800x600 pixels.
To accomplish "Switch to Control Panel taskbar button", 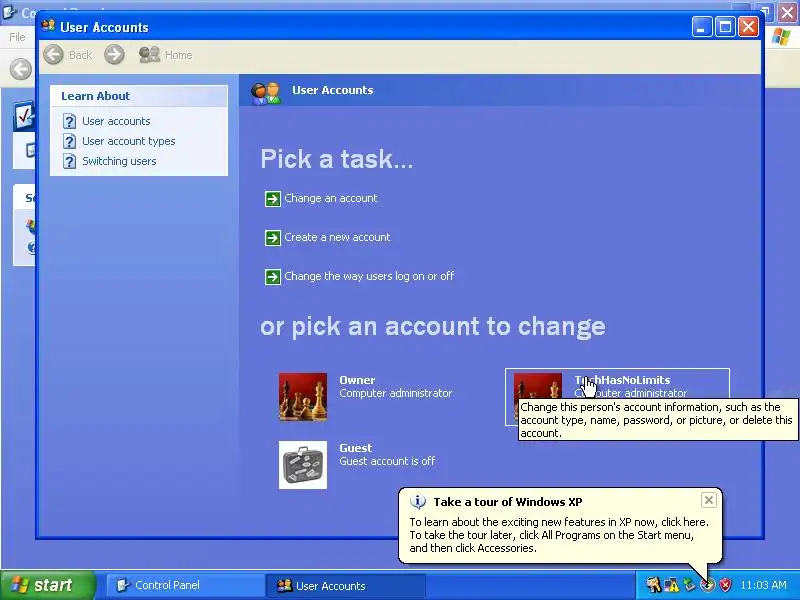I will click(185, 585).
